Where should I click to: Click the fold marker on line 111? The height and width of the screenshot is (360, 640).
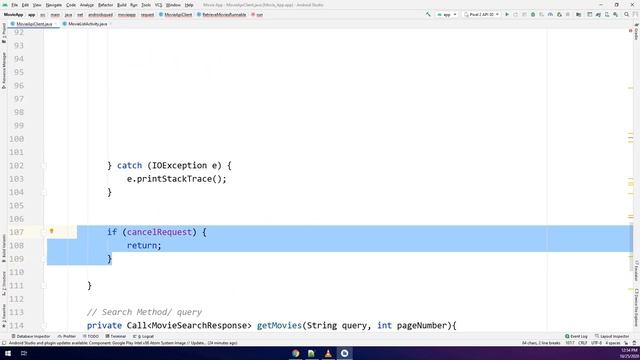(x=44, y=286)
